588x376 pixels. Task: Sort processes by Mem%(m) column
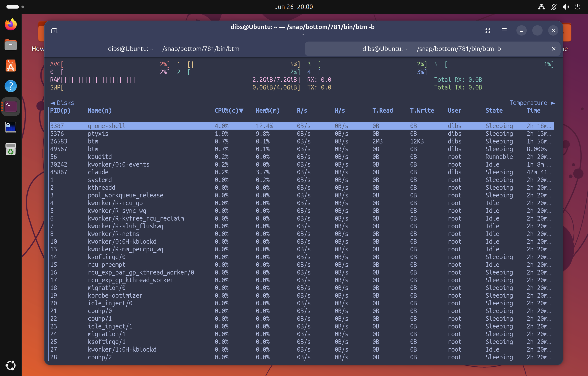click(x=267, y=111)
